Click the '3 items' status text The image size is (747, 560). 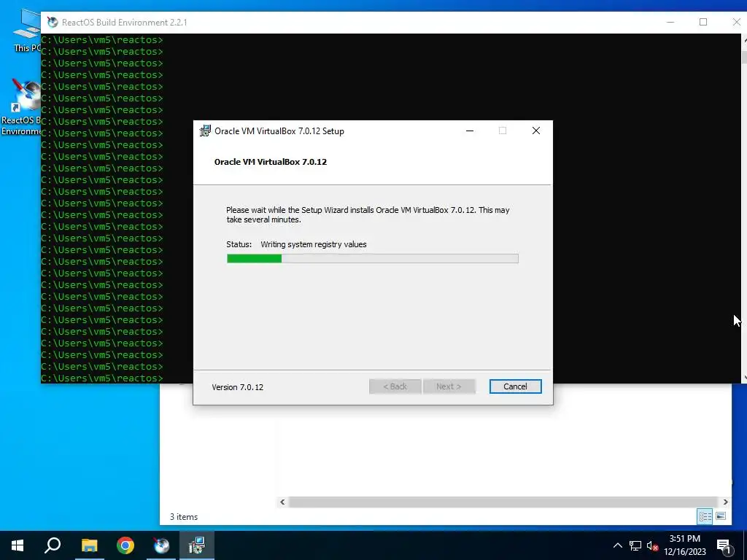(x=184, y=517)
